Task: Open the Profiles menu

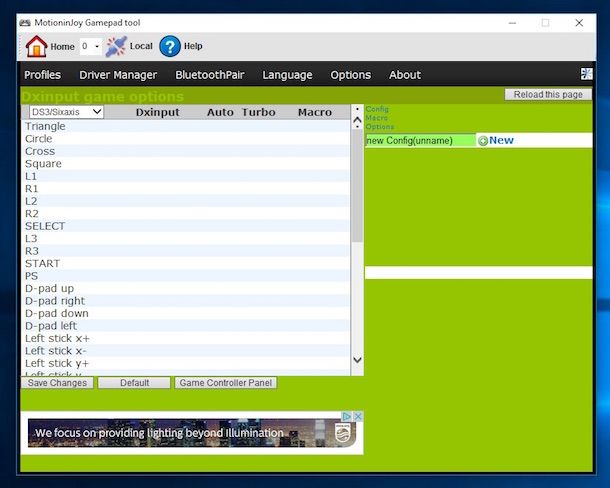Action: [42, 75]
